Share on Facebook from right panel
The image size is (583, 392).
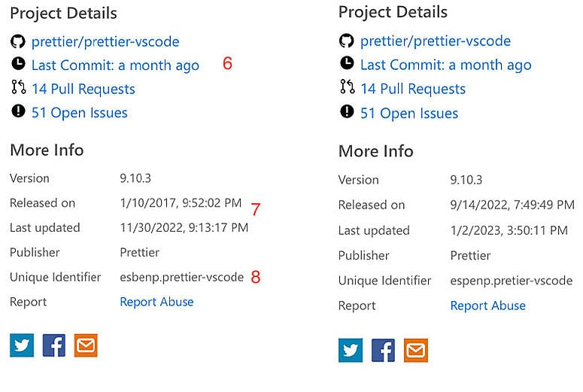[383, 350]
